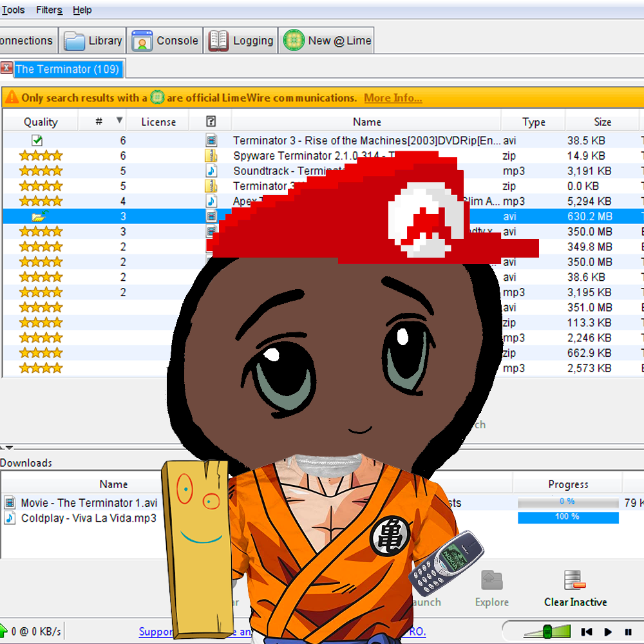The image size is (644, 644).
Task: Close The Terminator search tab
Action: pos(6,68)
